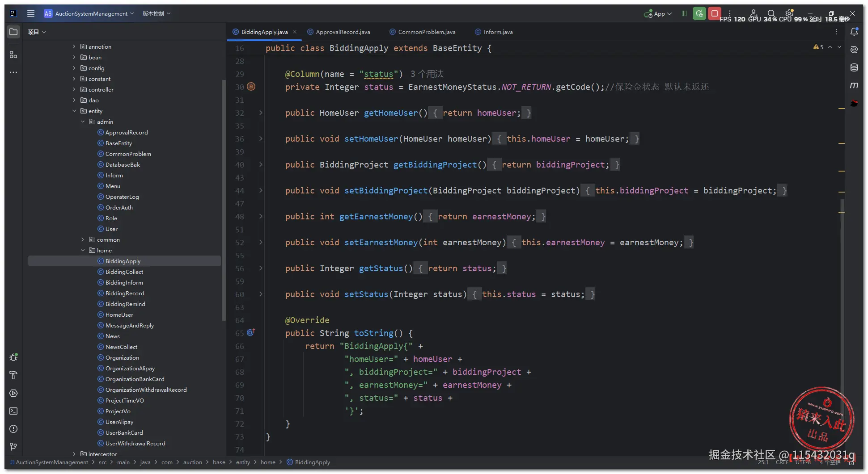Click breadcrumb AuctionSystemManagement project root
868x474 pixels.
point(49,462)
